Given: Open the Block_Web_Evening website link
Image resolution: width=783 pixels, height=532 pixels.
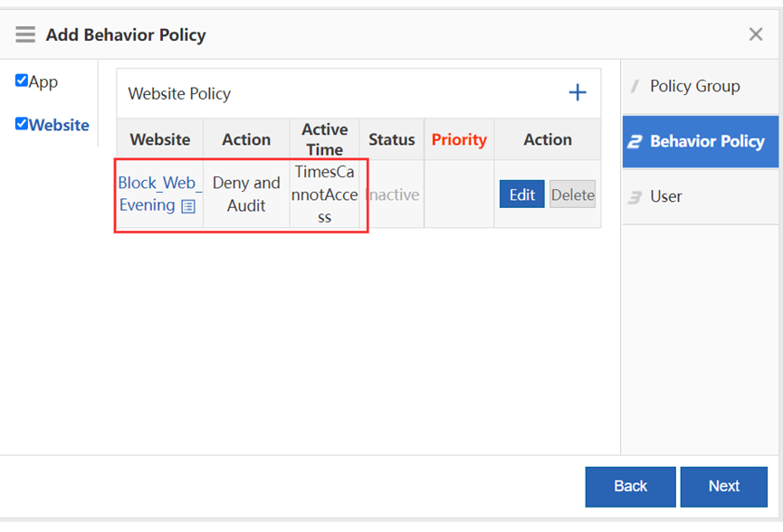Looking at the screenshot, I should (157, 194).
